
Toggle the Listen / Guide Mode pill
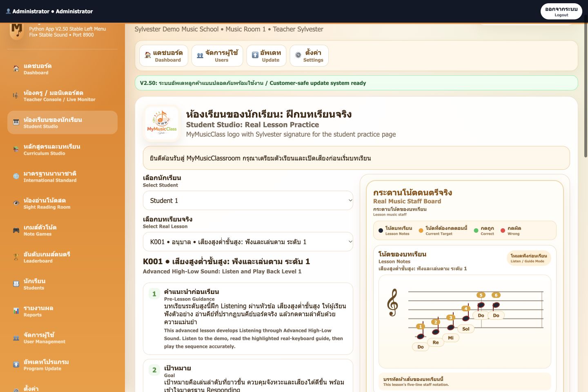click(x=529, y=258)
